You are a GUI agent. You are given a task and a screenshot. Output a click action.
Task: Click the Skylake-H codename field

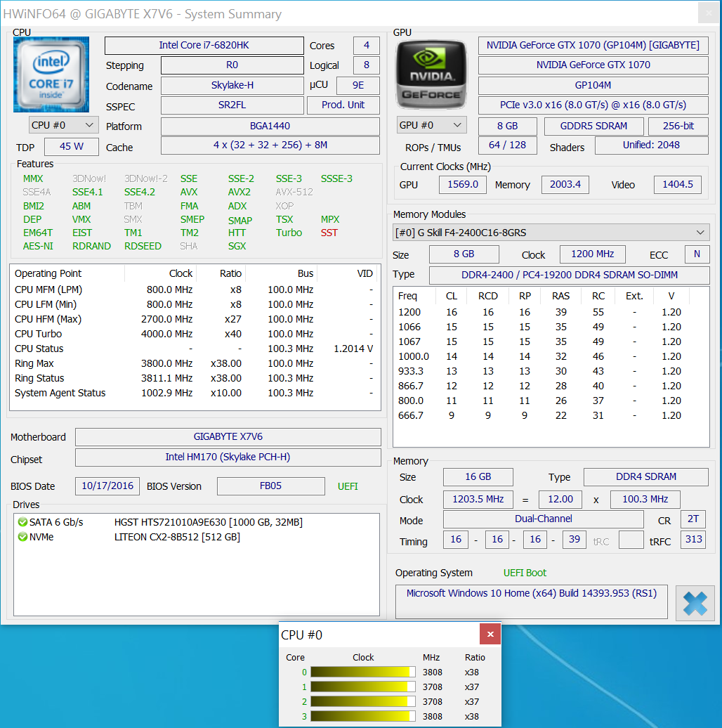[232, 86]
